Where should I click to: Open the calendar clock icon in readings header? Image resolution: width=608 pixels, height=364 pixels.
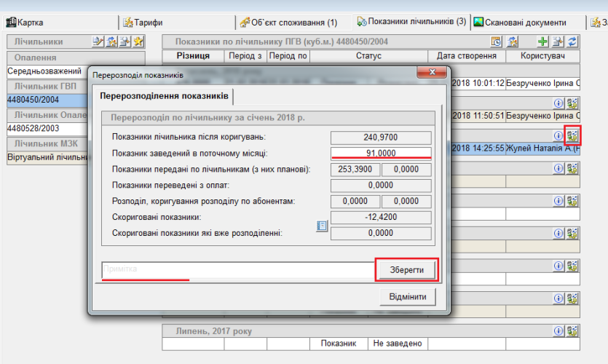496,42
